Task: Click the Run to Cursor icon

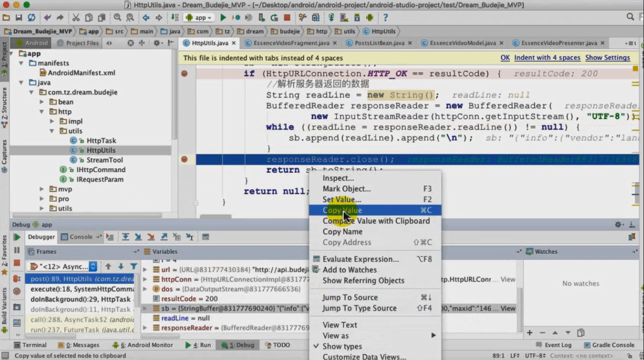Action: click(190, 237)
